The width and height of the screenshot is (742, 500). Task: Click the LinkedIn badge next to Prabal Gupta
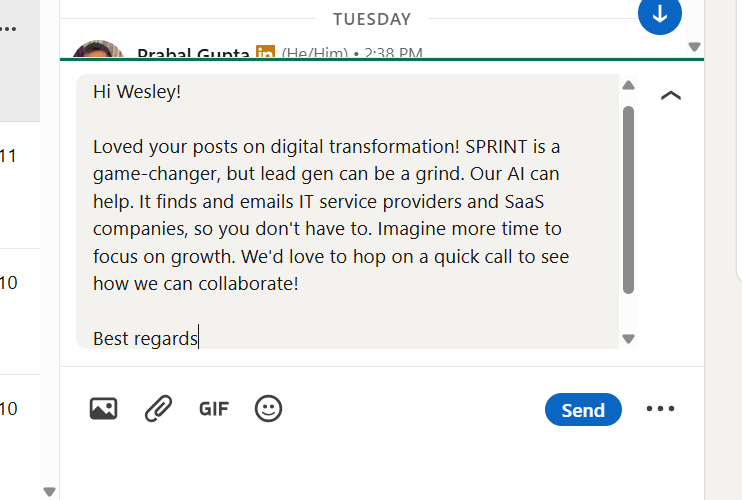(x=265, y=53)
